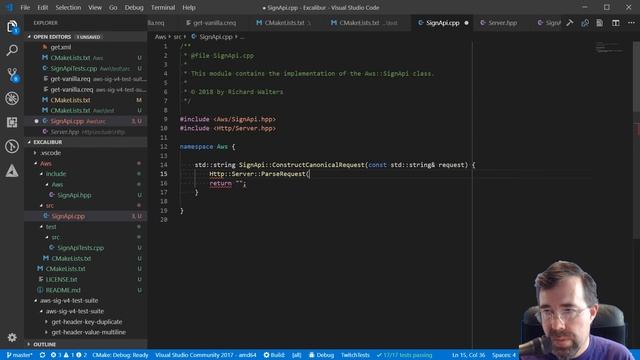640x360 pixels.
Task: Open the Selection menu
Action: coord(68,7)
